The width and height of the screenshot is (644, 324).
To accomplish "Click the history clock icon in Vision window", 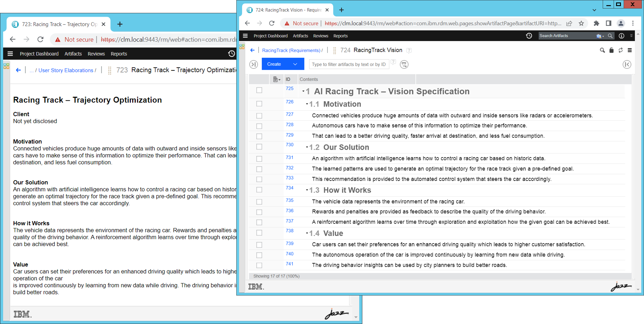I will pyautogui.click(x=529, y=36).
